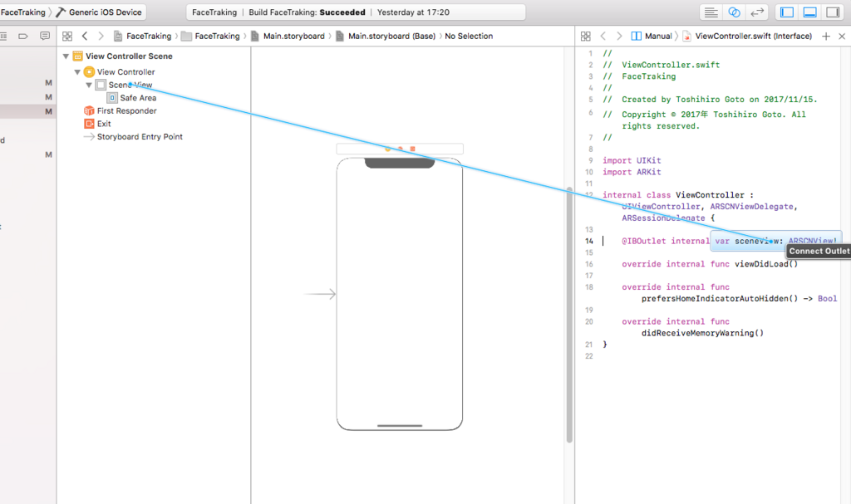Image resolution: width=851 pixels, height=504 pixels.
Task: Select Generic iOS Device destination
Action: click(x=100, y=12)
